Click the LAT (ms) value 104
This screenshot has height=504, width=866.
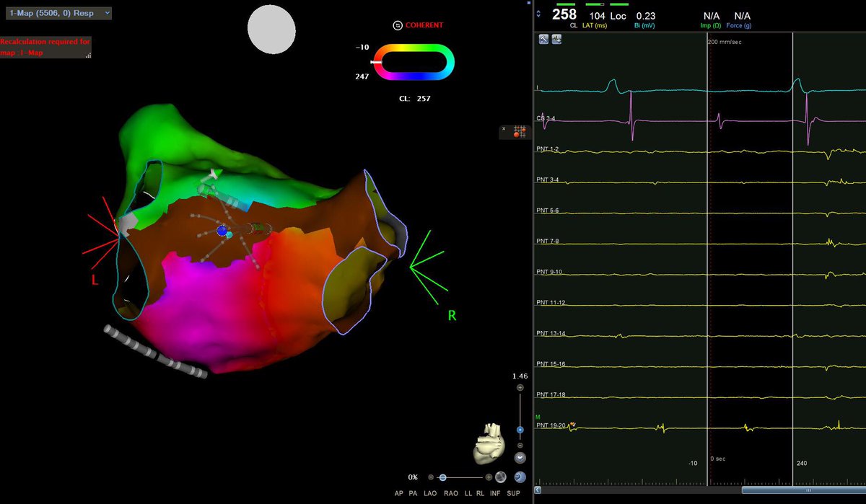click(597, 14)
